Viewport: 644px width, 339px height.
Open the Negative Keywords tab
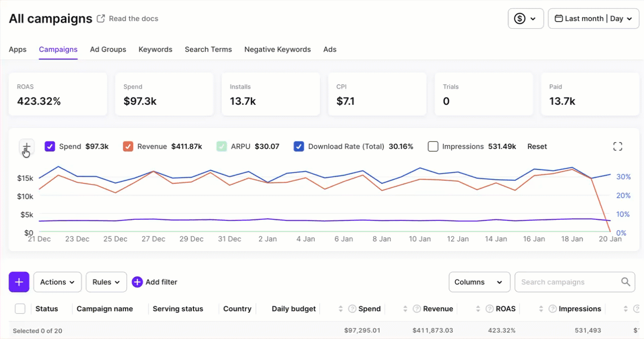coord(277,49)
